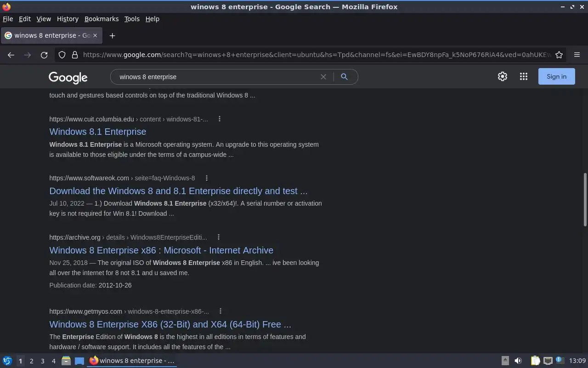Click Publication date: 2012-10-26 text

90,285
